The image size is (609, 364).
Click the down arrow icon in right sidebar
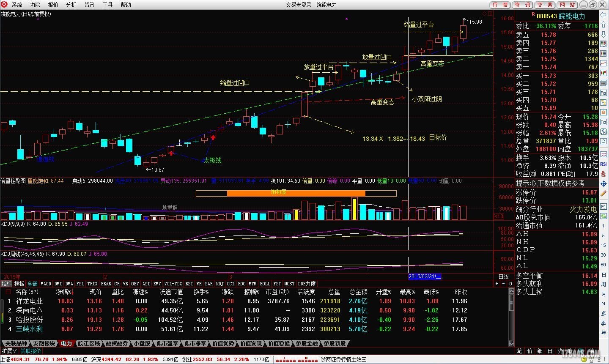[604, 34]
